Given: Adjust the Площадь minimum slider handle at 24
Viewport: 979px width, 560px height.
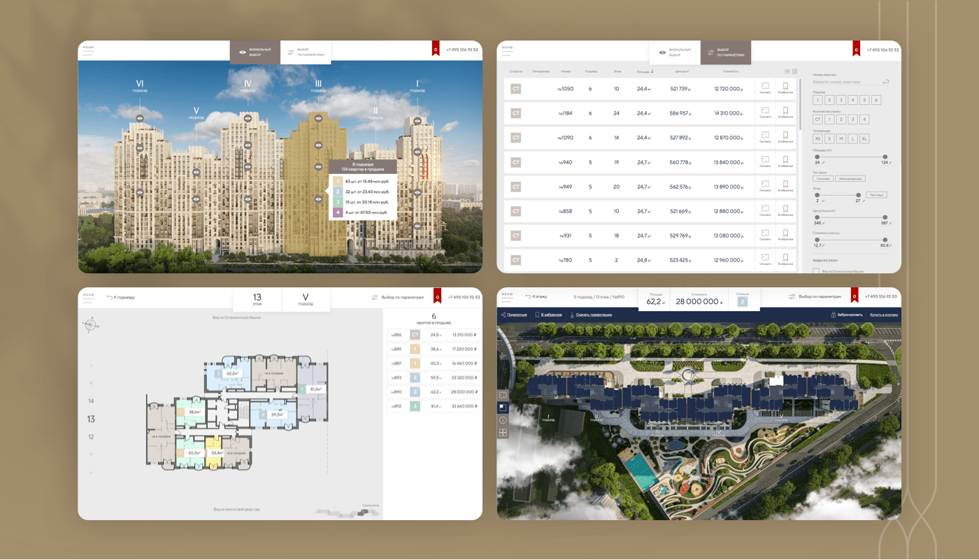Looking at the screenshot, I should pos(817,157).
